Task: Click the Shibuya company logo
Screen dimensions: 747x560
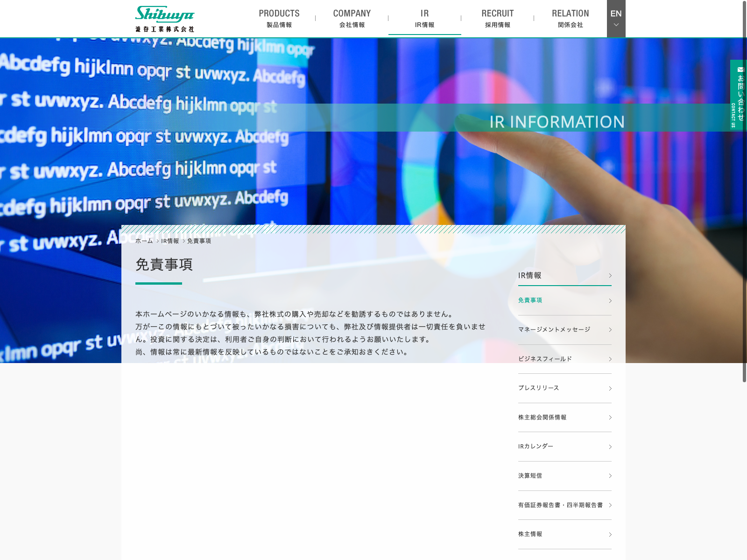Action: click(x=164, y=19)
